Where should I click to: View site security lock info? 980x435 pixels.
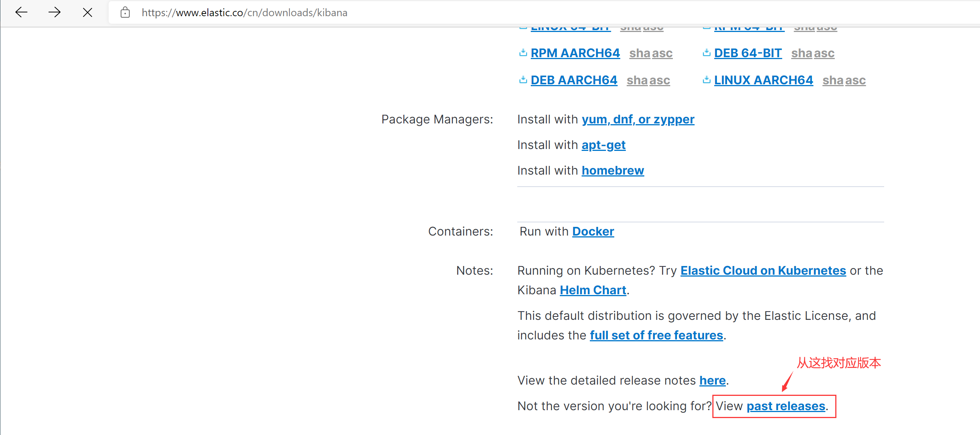(125, 12)
